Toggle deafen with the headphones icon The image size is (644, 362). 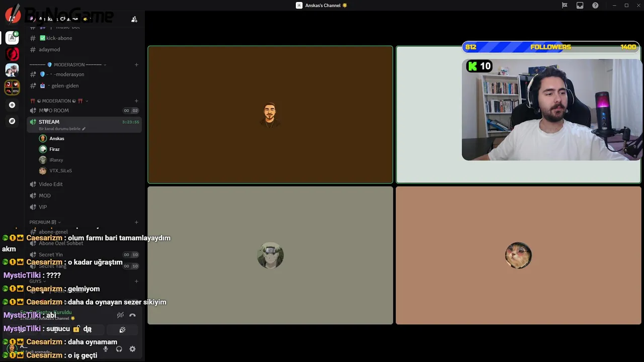tap(119, 349)
